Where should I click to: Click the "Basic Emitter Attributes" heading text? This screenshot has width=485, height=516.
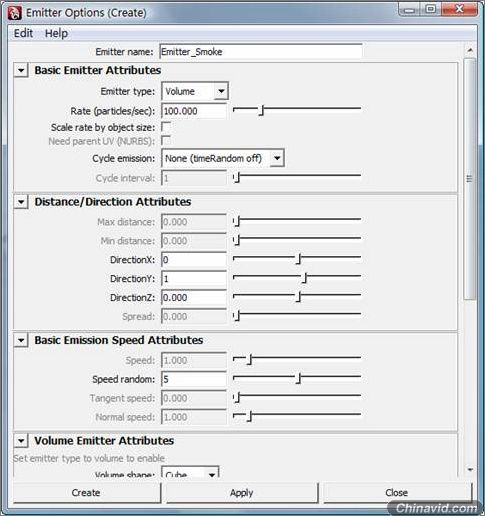pyautogui.click(x=98, y=70)
